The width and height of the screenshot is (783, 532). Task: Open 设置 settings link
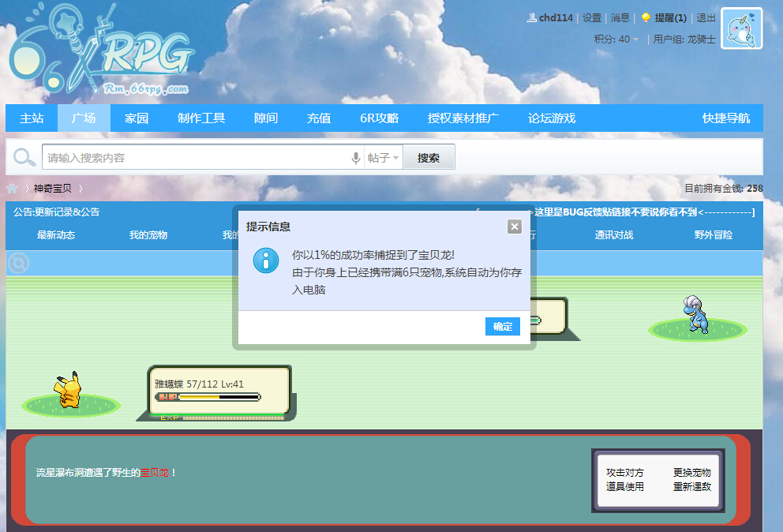(x=592, y=18)
